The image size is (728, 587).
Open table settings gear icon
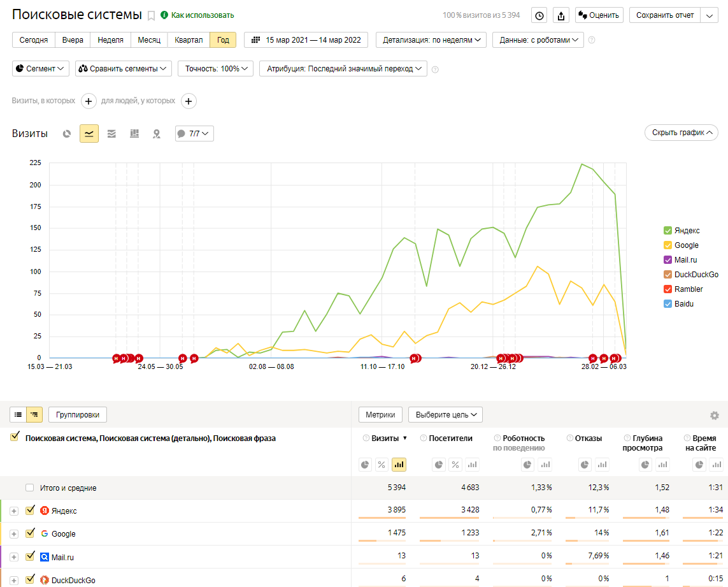715,416
